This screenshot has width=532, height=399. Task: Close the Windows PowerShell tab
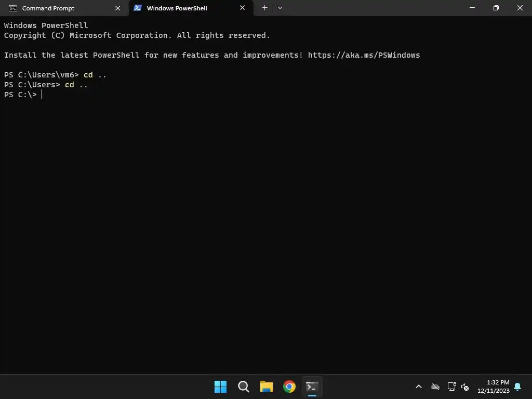(x=242, y=8)
